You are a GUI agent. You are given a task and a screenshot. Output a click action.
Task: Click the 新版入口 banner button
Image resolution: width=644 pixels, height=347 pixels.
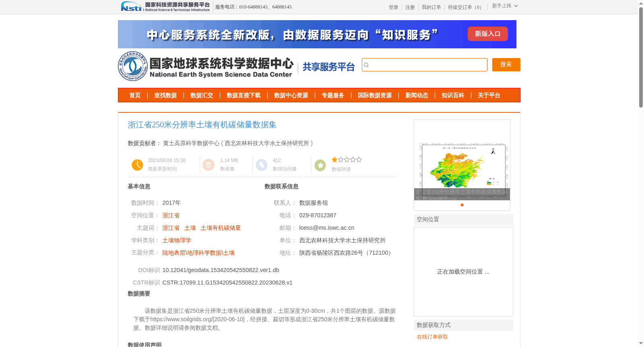point(488,34)
